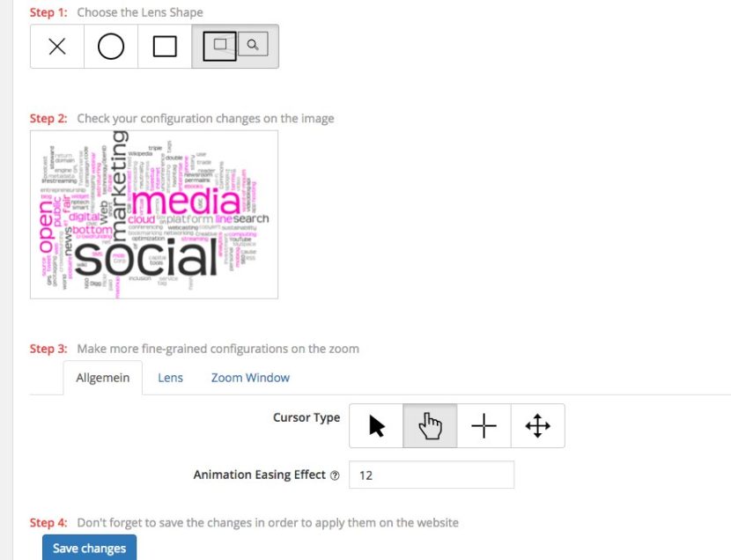Pick the arrow cursor type
The image size is (731, 560).
376,426
